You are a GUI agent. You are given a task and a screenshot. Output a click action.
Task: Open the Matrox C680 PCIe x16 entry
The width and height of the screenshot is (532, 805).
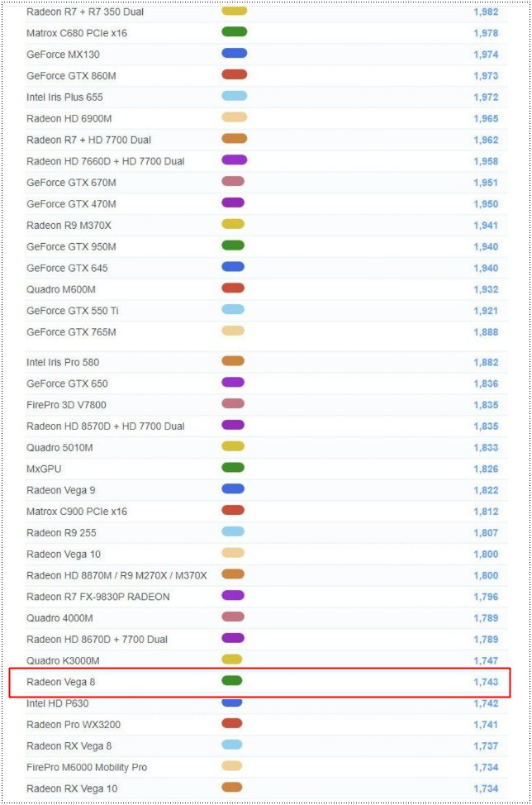pos(77,33)
